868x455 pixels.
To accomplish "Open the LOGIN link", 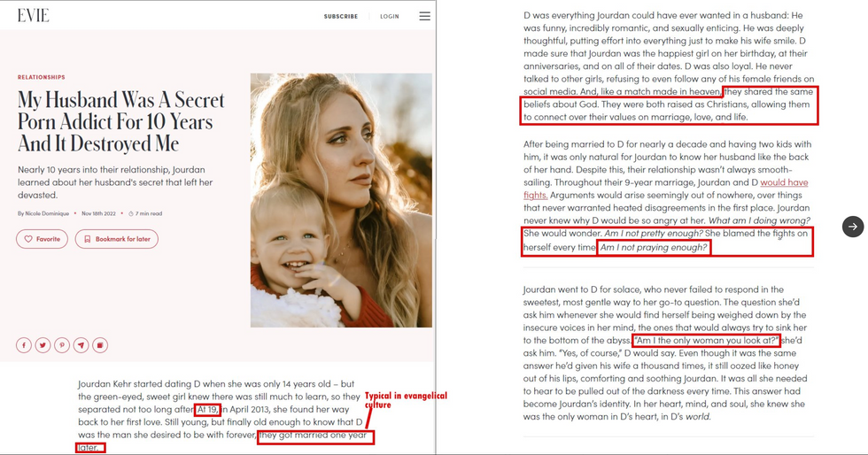I will [389, 17].
